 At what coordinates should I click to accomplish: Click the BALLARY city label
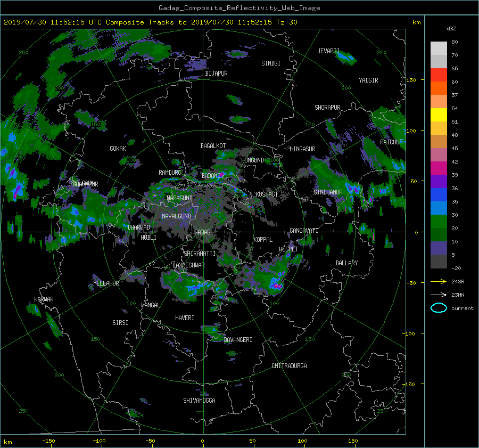pyautogui.click(x=346, y=263)
